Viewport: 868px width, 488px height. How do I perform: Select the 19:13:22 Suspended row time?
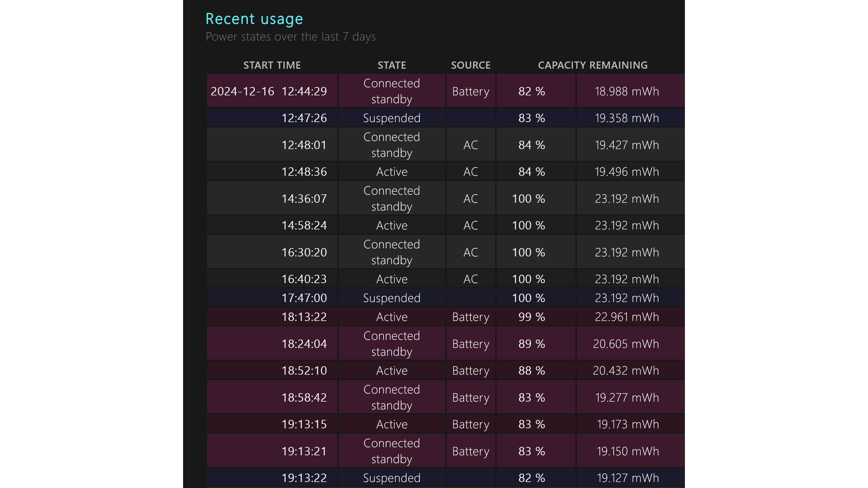click(304, 478)
